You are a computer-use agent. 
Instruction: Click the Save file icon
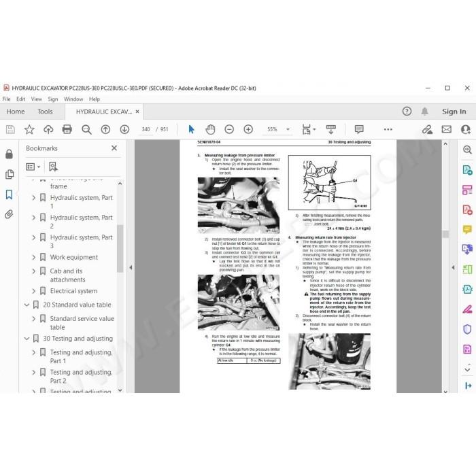pos(10,130)
